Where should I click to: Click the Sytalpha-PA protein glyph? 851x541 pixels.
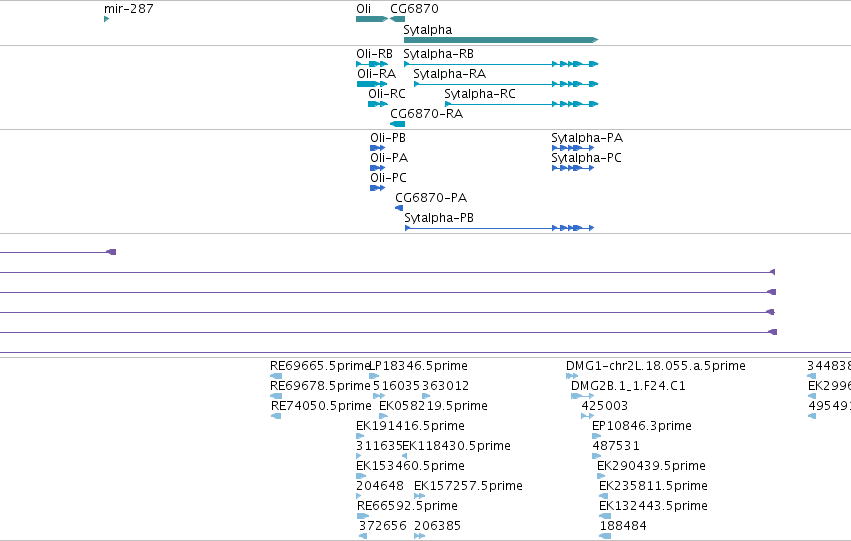[x=573, y=148]
